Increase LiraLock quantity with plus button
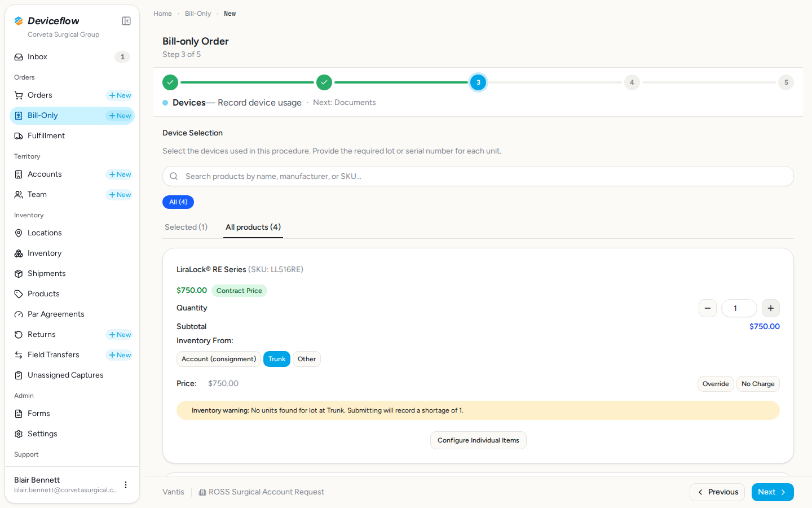 tap(771, 308)
